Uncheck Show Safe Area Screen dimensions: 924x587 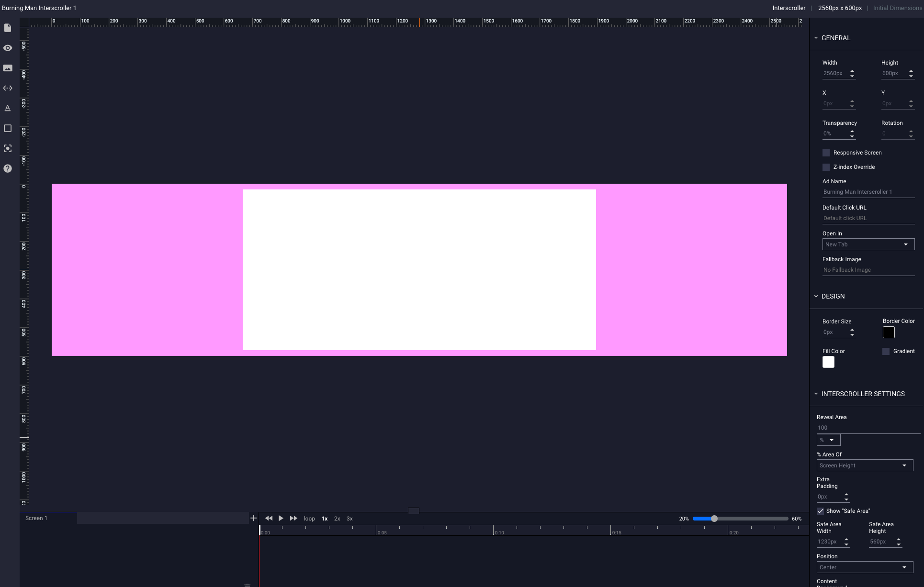point(821,511)
